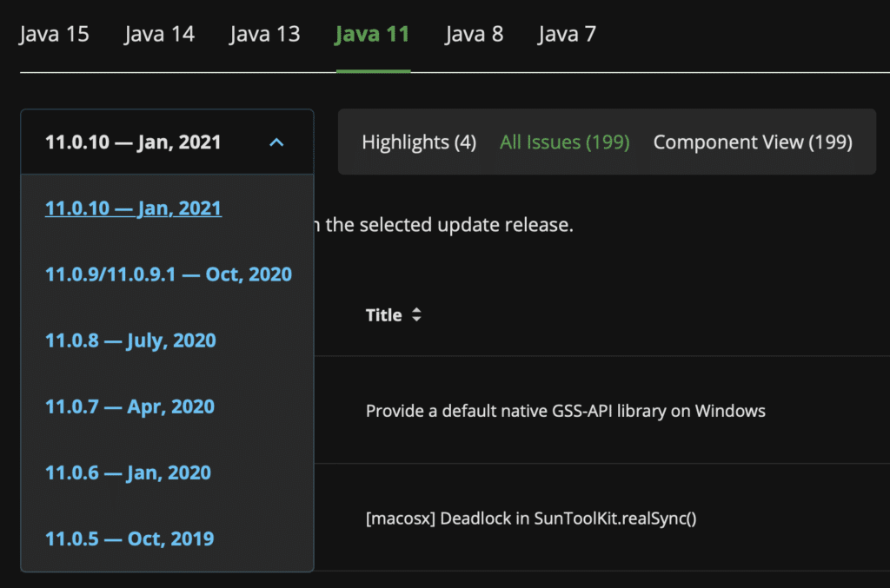
Task: Switch to Component View (199)
Action: point(753,142)
